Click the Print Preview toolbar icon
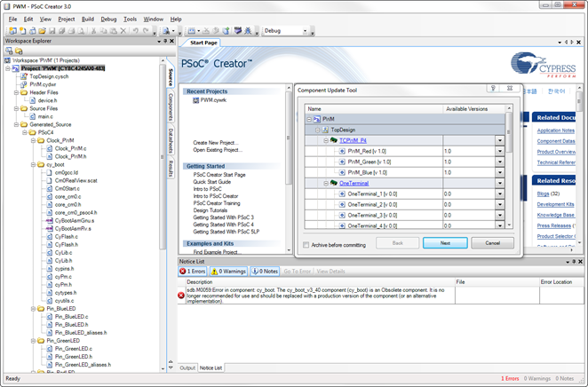This screenshot has height=387, width=588. [82, 31]
